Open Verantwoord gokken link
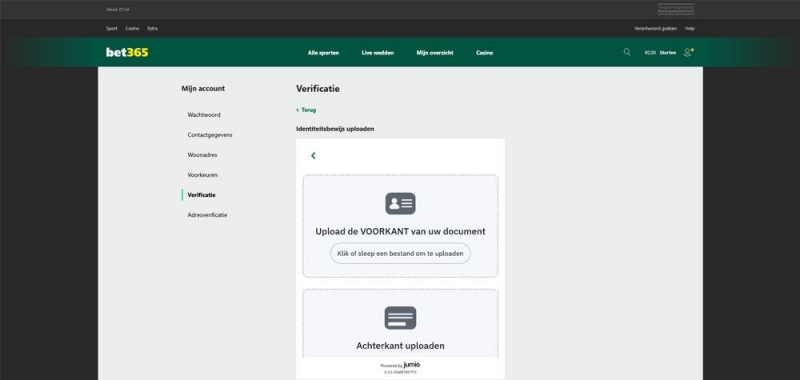Viewport: 800px width, 380px height. coord(655,29)
